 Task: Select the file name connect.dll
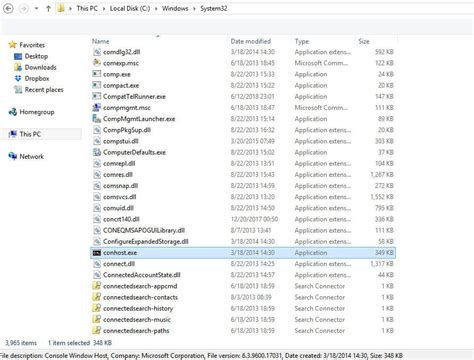point(119,264)
